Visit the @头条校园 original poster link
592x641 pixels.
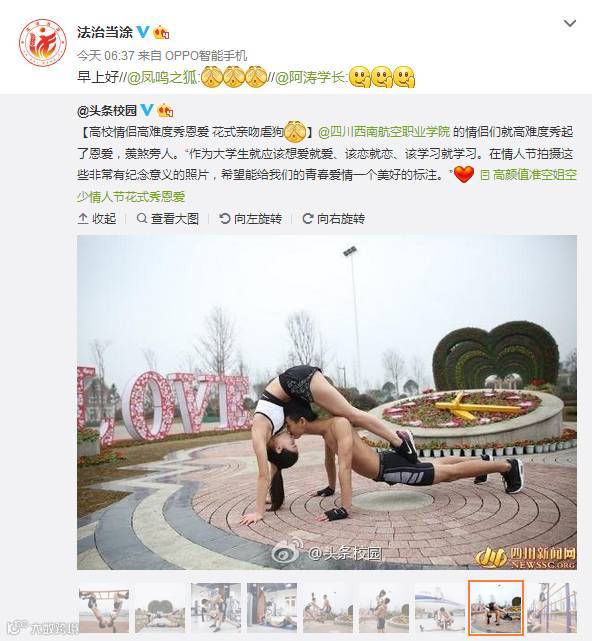point(107,110)
